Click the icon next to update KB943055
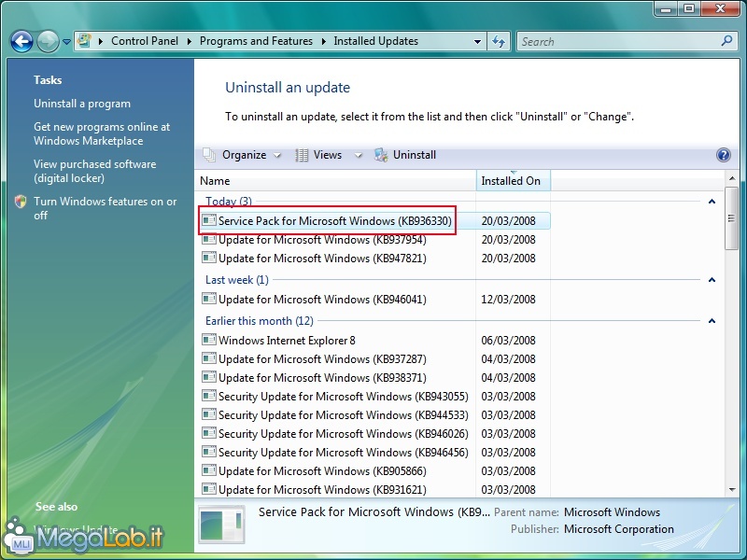747x560 pixels. click(x=208, y=396)
